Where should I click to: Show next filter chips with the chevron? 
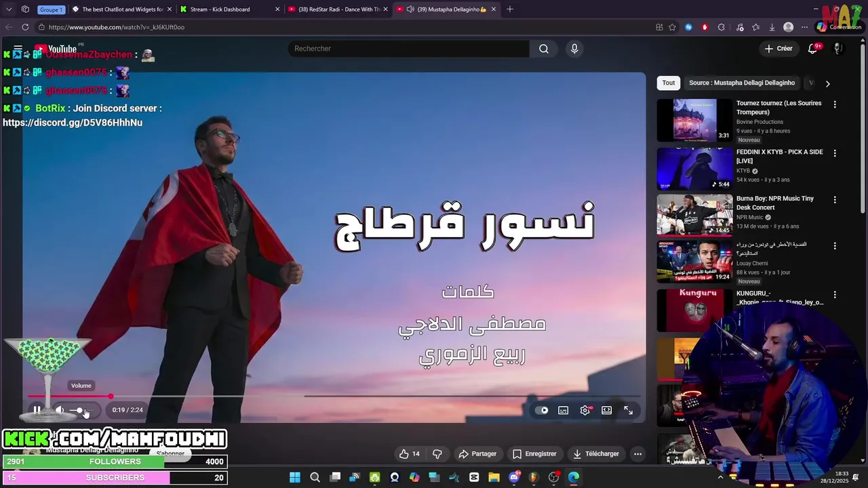(827, 83)
